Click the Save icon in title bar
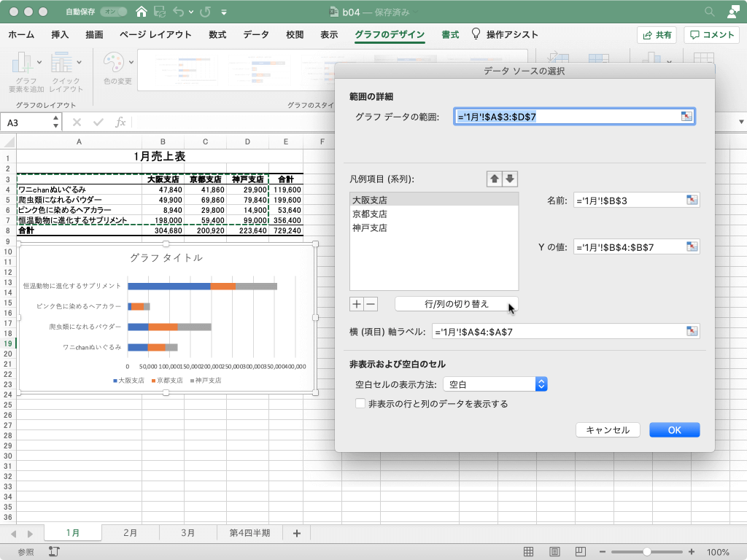 point(160,12)
